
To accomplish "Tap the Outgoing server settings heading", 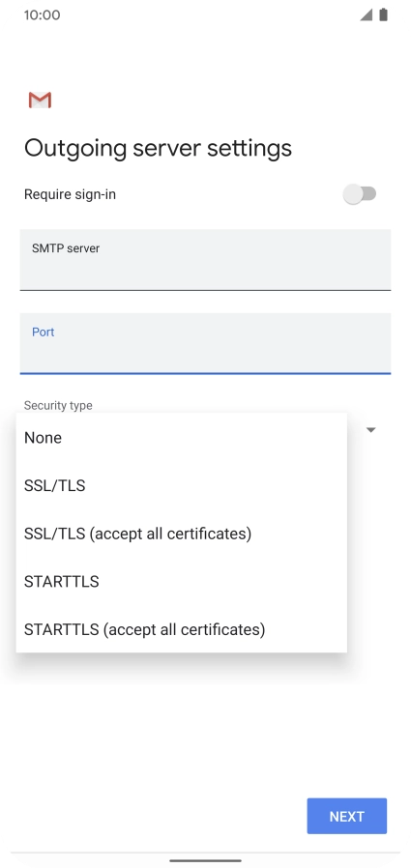I will click(x=158, y=148).
